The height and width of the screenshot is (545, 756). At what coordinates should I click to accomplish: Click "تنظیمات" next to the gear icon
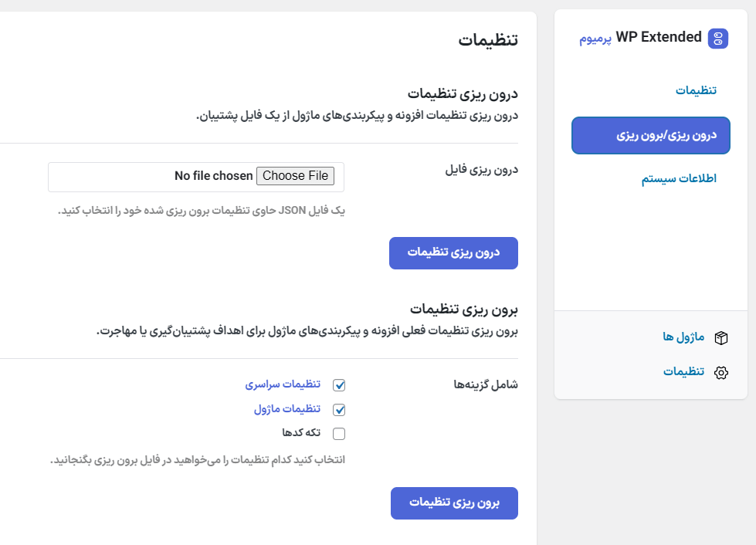pyautogui.click(x=684, y=371)
